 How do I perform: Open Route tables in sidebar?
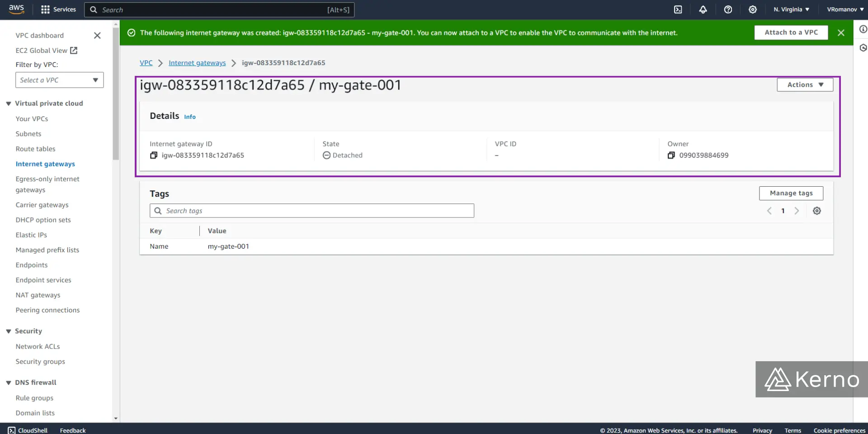tap(35, 149)
